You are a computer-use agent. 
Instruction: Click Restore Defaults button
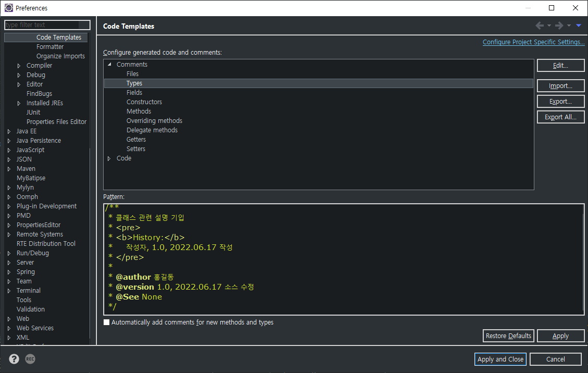pos(508,336)
